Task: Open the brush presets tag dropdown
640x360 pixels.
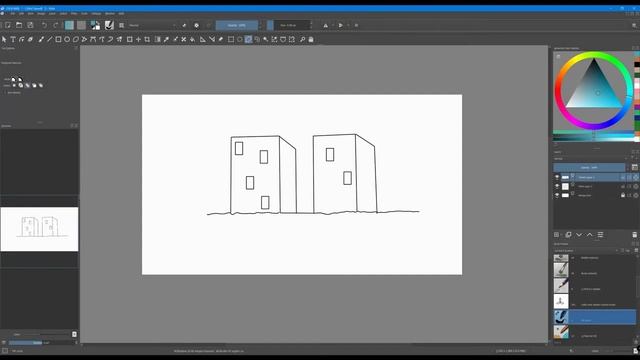Action: pos(586,251)
